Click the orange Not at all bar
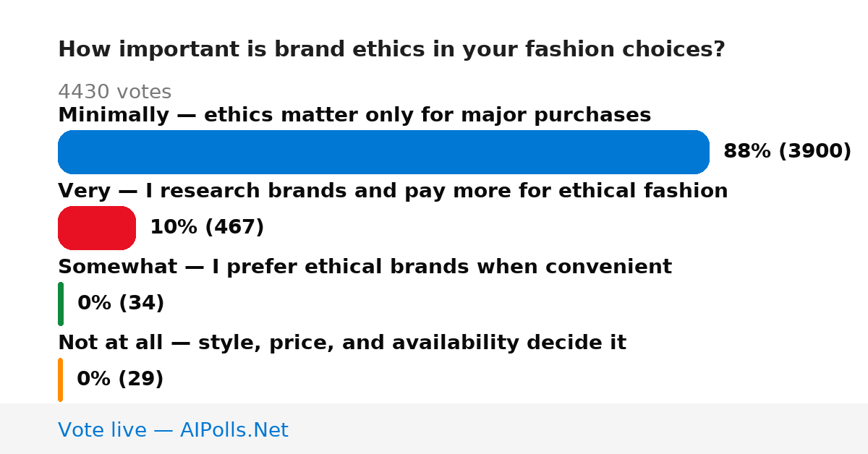Image resolution: width=868 pixels, height=454 pixels. 61,380
